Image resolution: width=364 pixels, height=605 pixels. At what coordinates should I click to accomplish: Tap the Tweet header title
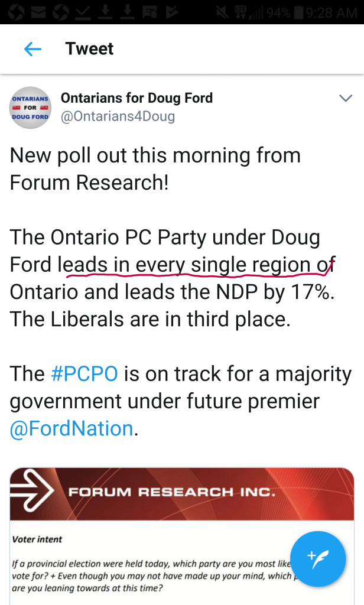pyautogui.click(x=89, y=49)
